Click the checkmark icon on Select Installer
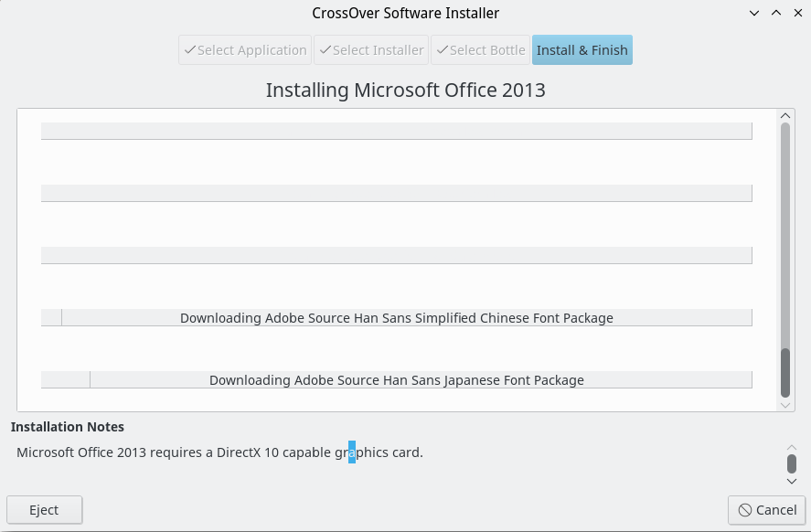Screen dimensions: 811x532 coord(325,49)
